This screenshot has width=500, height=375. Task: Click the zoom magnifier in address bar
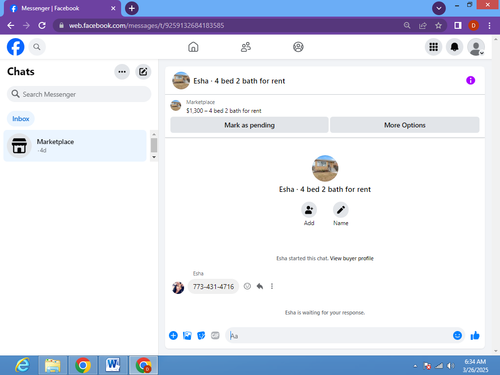tap(407, 25)
